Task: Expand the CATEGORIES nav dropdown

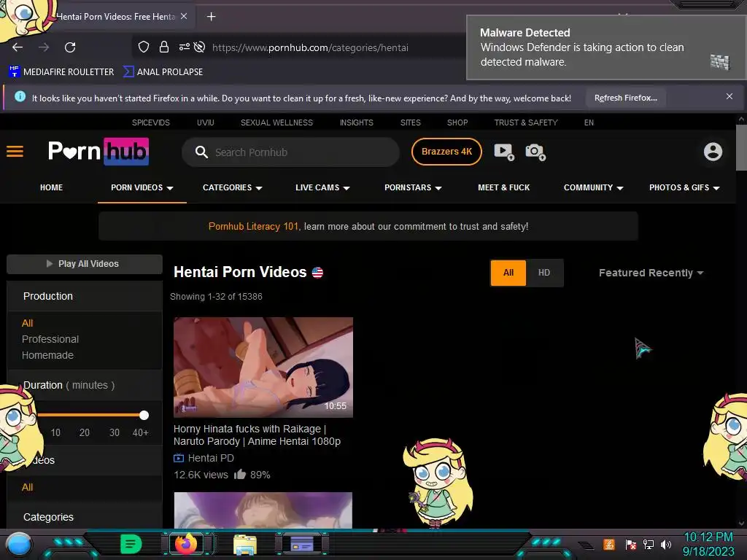Action: point(233,187)
